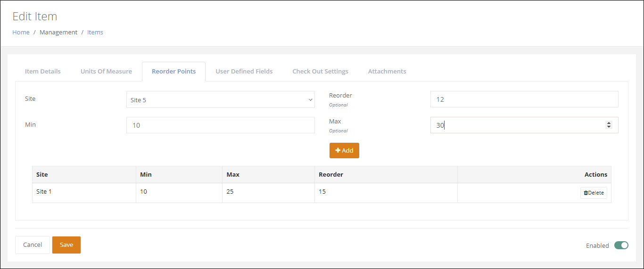Focus the Max input field
644x269 pixels.
[x=524, y=125]
